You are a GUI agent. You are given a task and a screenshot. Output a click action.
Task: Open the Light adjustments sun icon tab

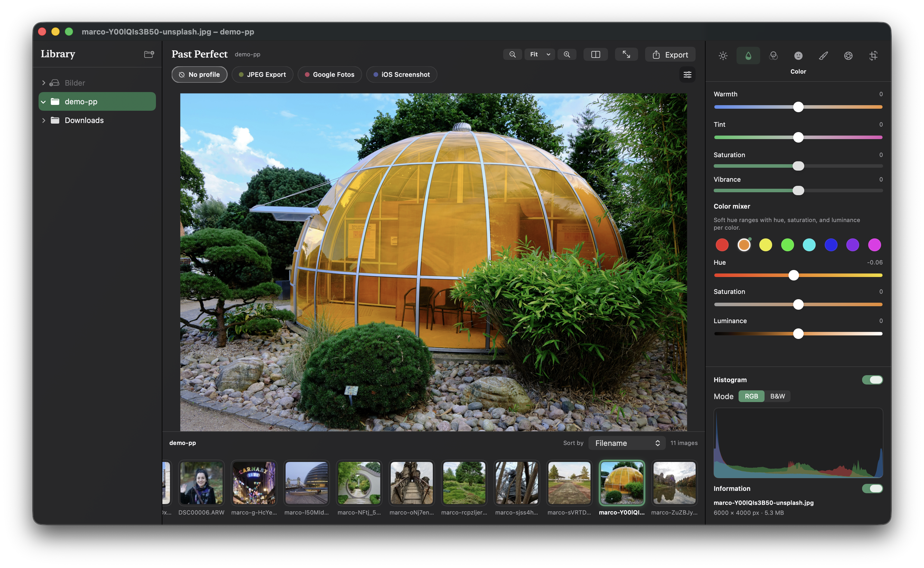[x=723, y=56]
